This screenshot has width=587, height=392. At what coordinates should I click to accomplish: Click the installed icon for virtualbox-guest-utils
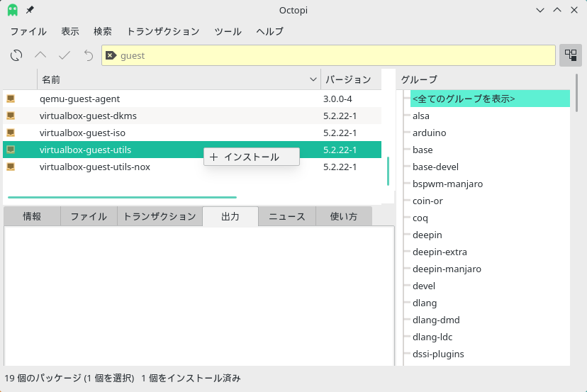(11, 150)
